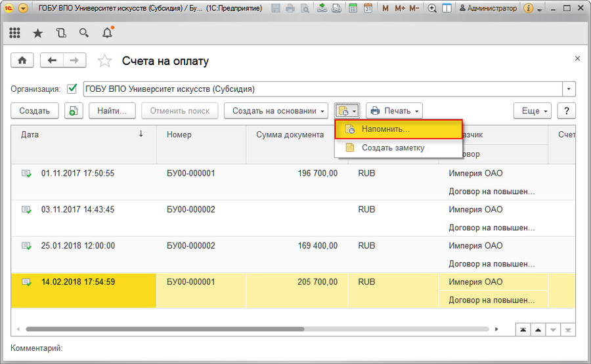Open the Еще menu
This screenshot has width=591, height=364.
coord(533,111)
